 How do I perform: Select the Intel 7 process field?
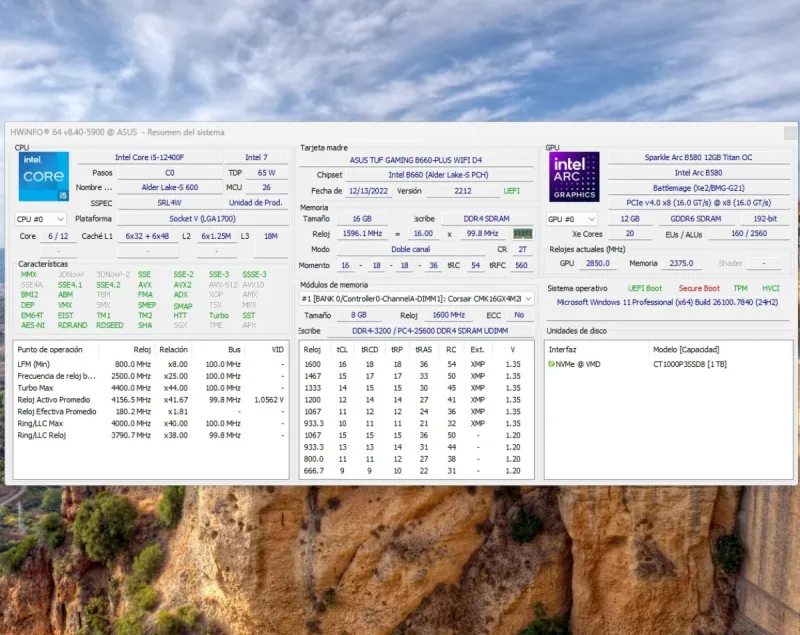256,157
